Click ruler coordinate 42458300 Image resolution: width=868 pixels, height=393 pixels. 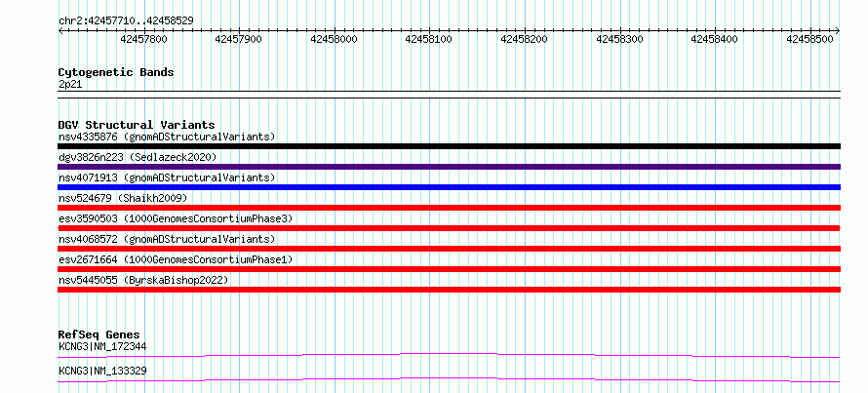pos(620,39)
